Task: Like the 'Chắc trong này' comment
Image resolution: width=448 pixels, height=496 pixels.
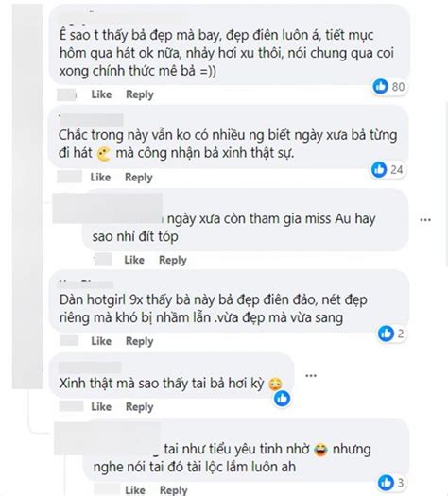Action: (x=100, y=178)
